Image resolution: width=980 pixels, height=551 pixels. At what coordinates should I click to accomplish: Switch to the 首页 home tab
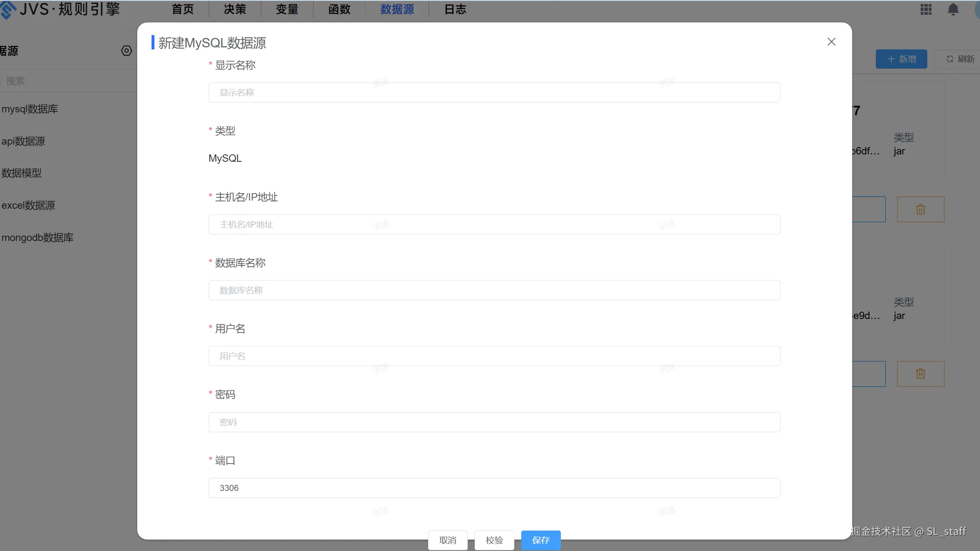click(x=183, y=9)
